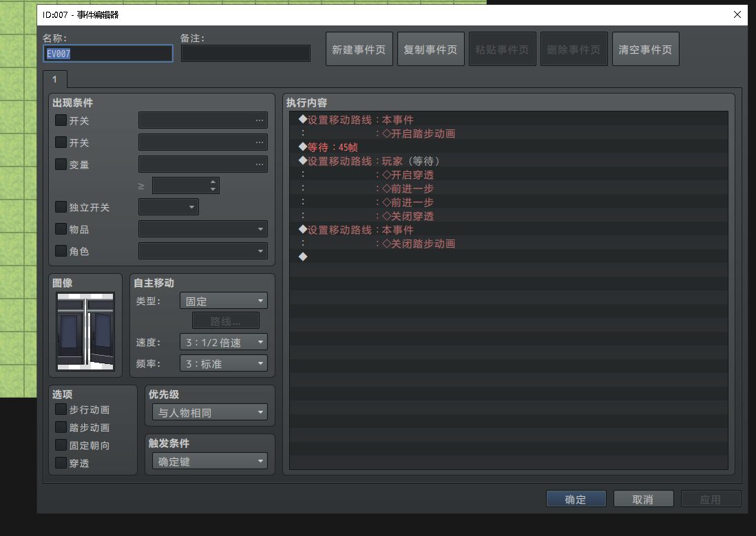756x536 pixels.
Task: Toggle the 步行动画 option
Action: 61,409
